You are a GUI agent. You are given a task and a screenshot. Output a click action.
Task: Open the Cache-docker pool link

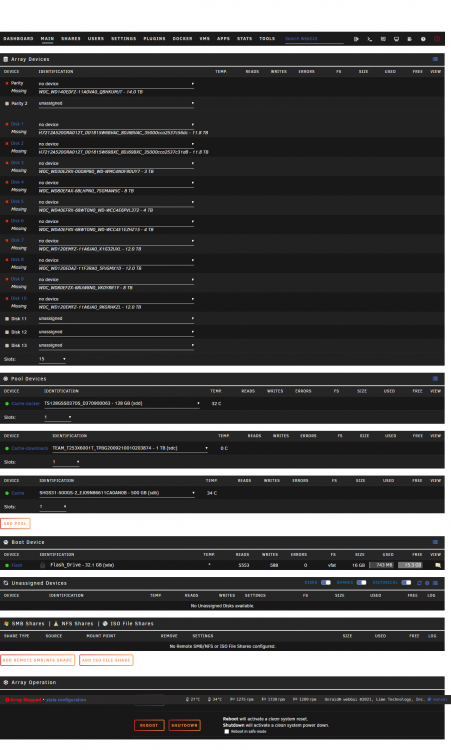tap(25, 404)
